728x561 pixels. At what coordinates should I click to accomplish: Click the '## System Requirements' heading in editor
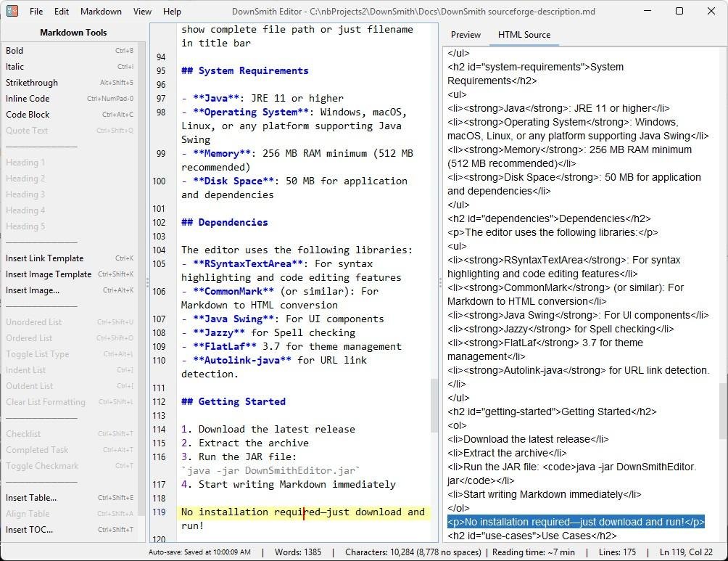tap(244, 70)
